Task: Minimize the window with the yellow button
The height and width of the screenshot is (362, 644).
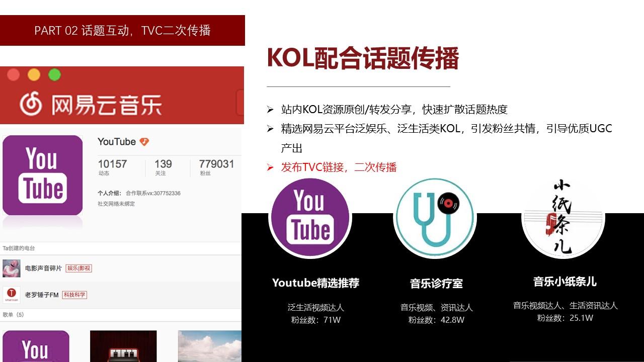Action: click(x=34, y=75)
